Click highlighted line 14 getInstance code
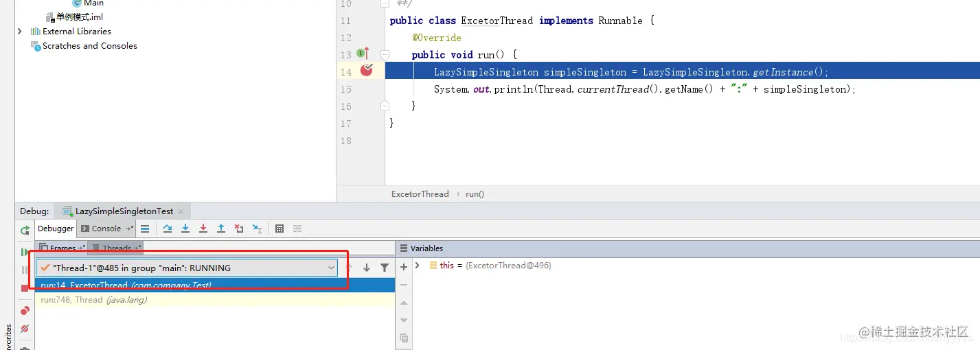Screen dimensions: 980x350 (631, 72)
